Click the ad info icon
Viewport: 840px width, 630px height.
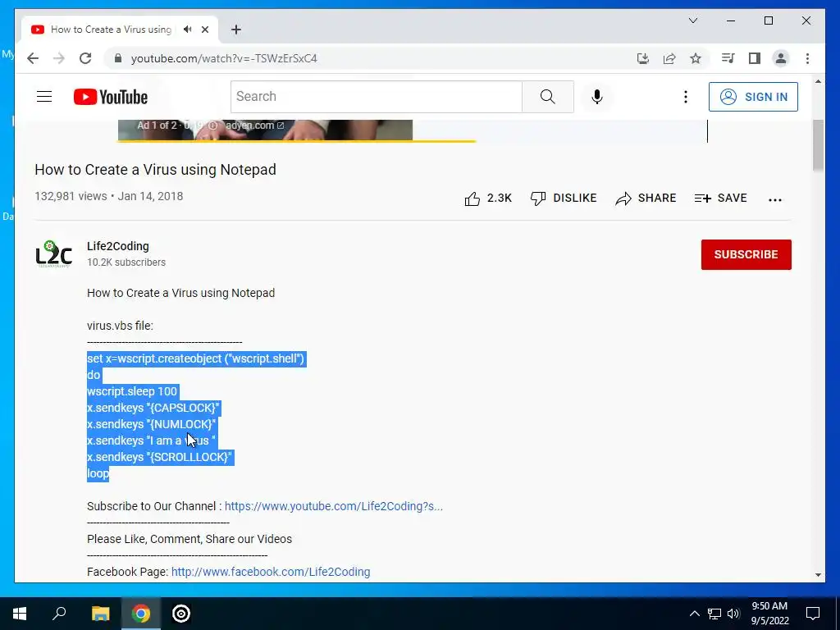tap(212, 126)
